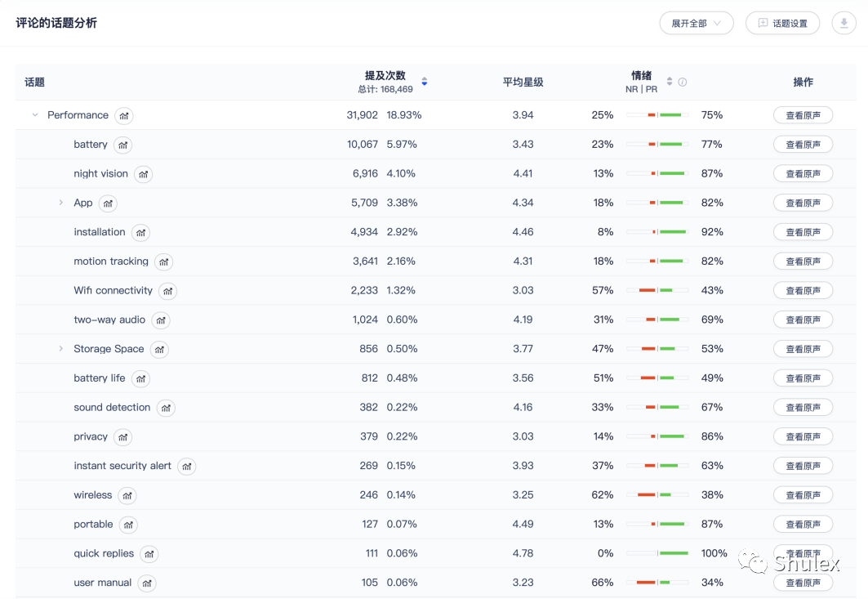The height and width of the screenshot is (599, 868).
Task: Click the 4.78 average rating value
Action: point(523,553)
